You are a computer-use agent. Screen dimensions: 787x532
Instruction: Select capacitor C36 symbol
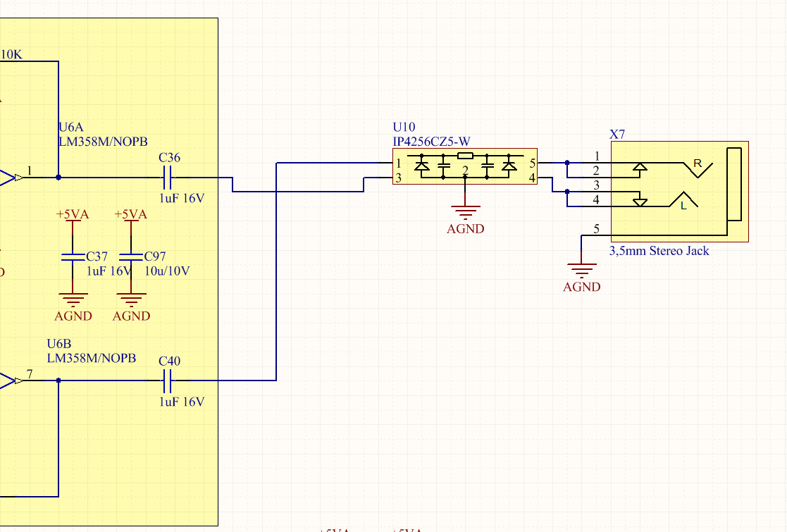click(x=168, y=177)
